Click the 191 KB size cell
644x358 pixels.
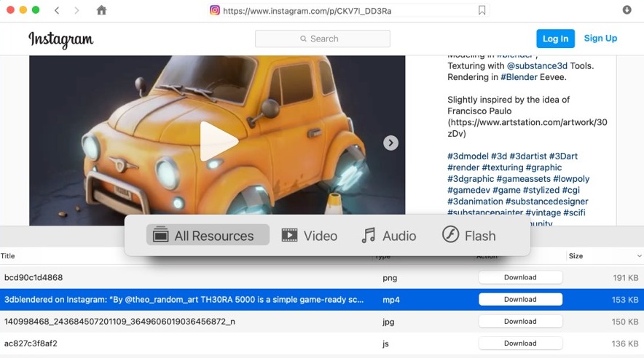click(x=626, y=278)
